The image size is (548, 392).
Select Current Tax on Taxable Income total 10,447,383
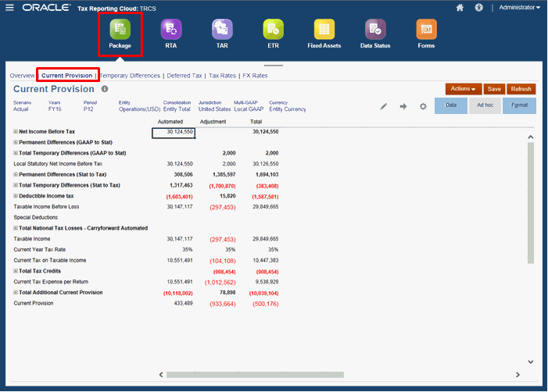click(266, 260)
